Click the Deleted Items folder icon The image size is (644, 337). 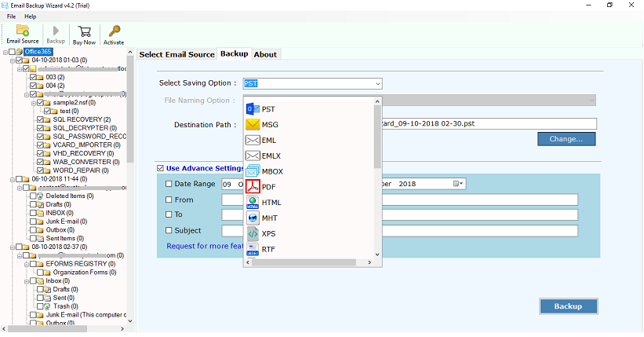coord(40,196)
